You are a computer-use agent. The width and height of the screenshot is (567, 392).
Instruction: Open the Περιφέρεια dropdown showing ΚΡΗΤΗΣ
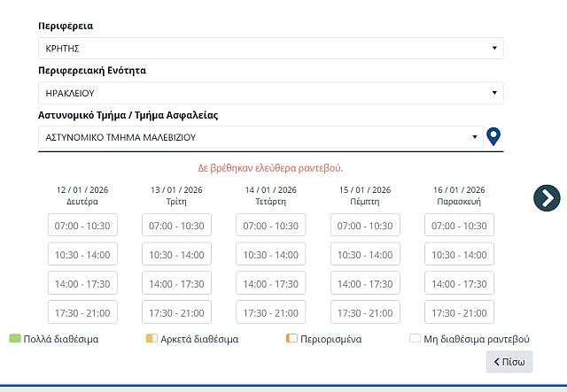(x=270, y=48)
